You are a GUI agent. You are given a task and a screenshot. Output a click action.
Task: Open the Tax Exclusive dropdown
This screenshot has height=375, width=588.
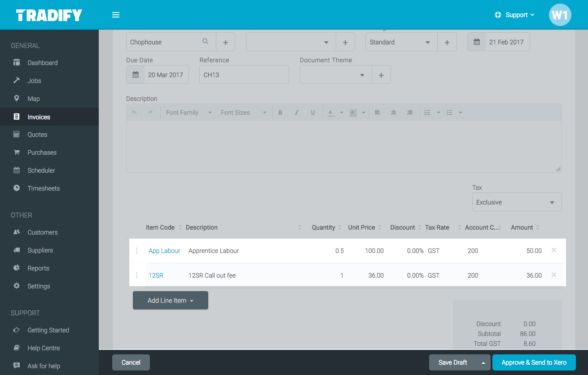coord(516,202)
